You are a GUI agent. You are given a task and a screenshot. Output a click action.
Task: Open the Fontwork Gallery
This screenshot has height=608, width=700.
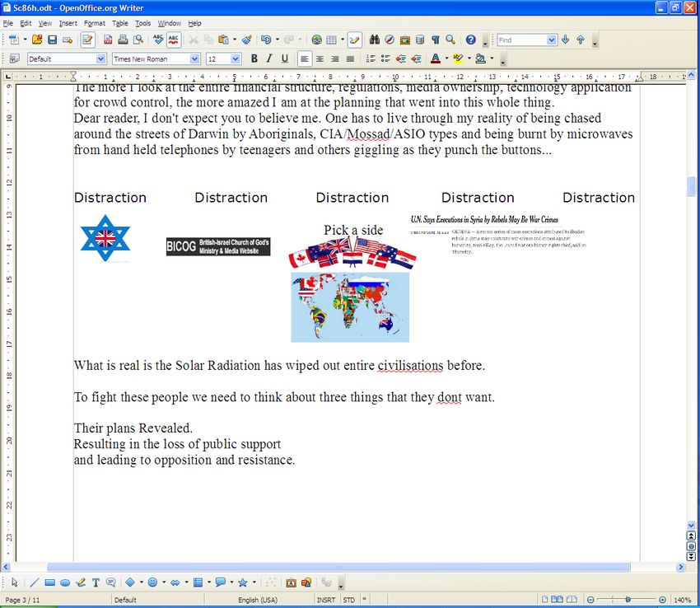coord(291,582)
